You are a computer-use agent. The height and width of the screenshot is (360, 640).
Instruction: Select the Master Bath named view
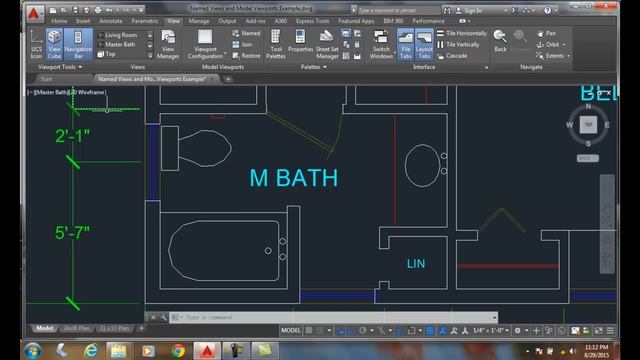(x=116, y=44)
